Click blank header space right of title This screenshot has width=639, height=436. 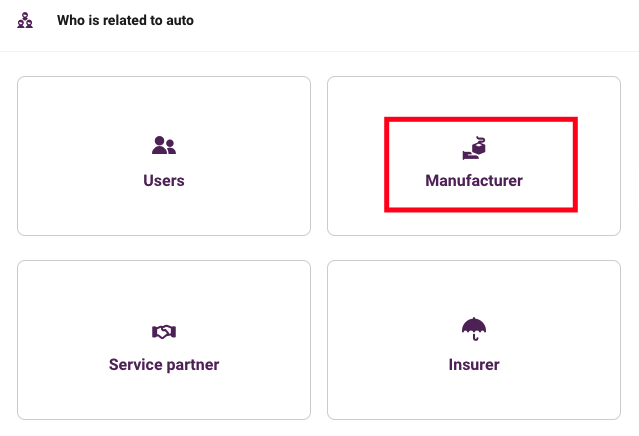pyautogui.click(x=408, y=20)
